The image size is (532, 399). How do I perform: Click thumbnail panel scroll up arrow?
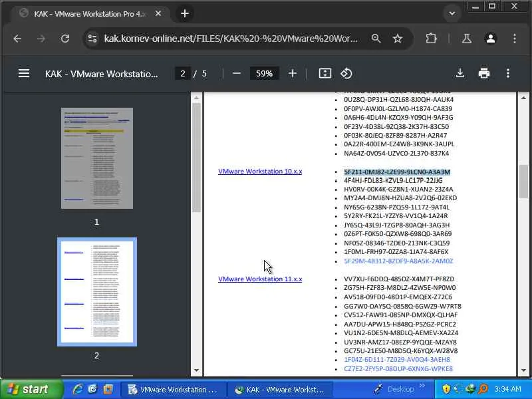[196, 98]
